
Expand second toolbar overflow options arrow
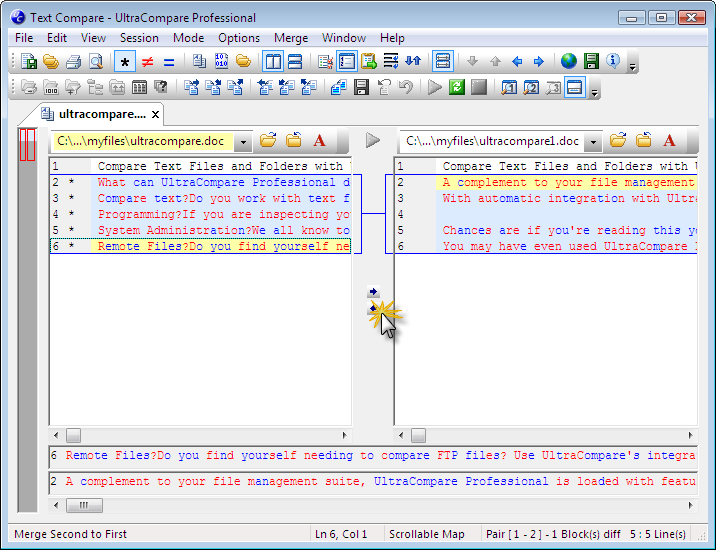(595, 93)
